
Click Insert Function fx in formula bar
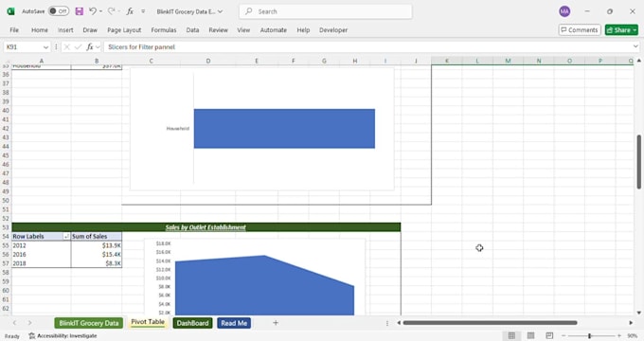point(90,47)
